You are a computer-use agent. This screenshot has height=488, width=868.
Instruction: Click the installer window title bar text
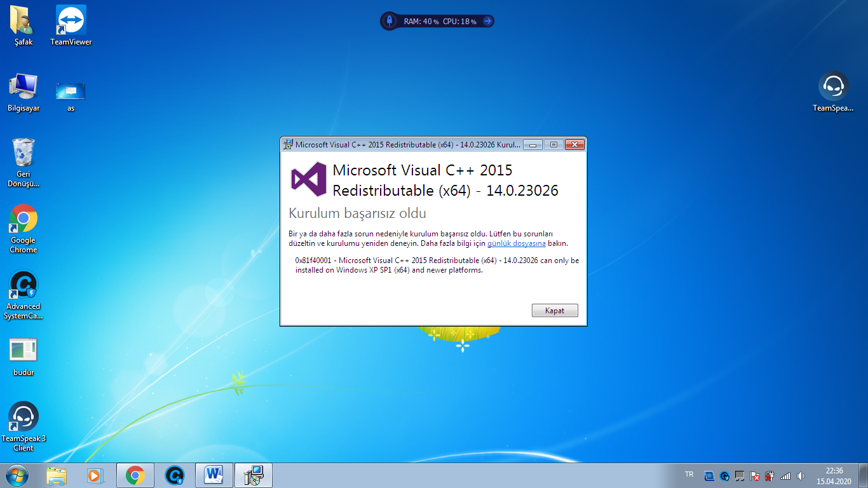tap(408, 145)
